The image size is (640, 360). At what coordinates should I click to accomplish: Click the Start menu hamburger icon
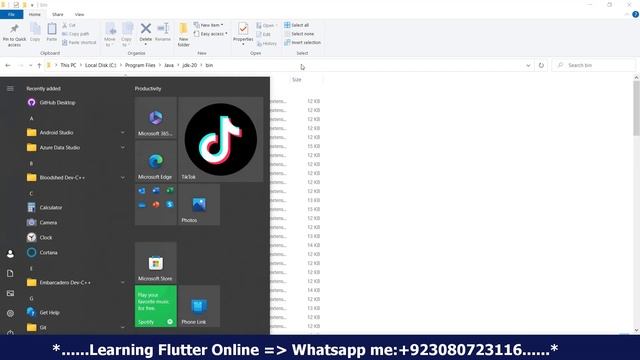coord(10,89)
